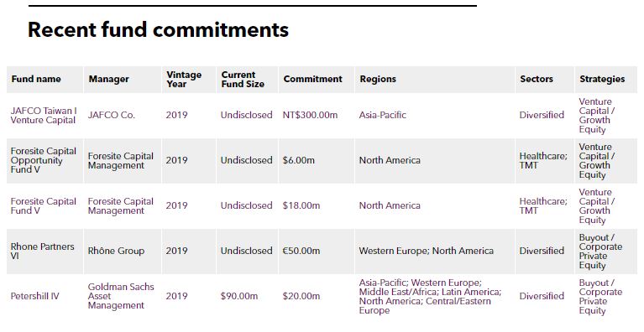The height and width of the screenshot is (332, 644).
Task: Click the Strategies column header
Action: coord(602,79)
